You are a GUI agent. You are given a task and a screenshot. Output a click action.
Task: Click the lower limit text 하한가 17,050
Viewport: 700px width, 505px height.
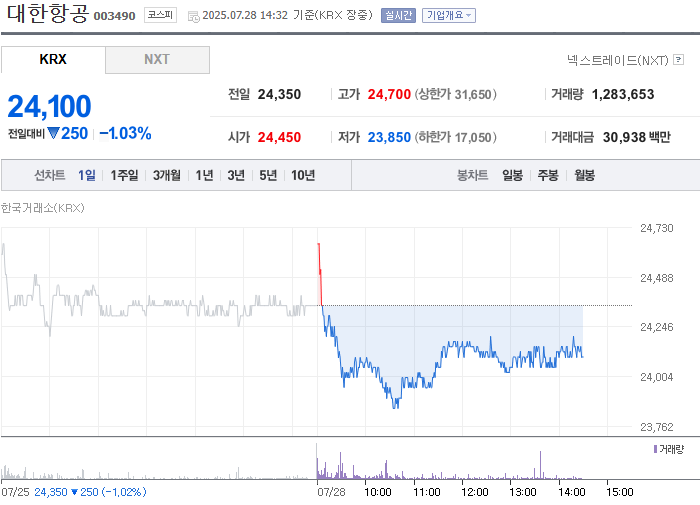pos(455,137)
